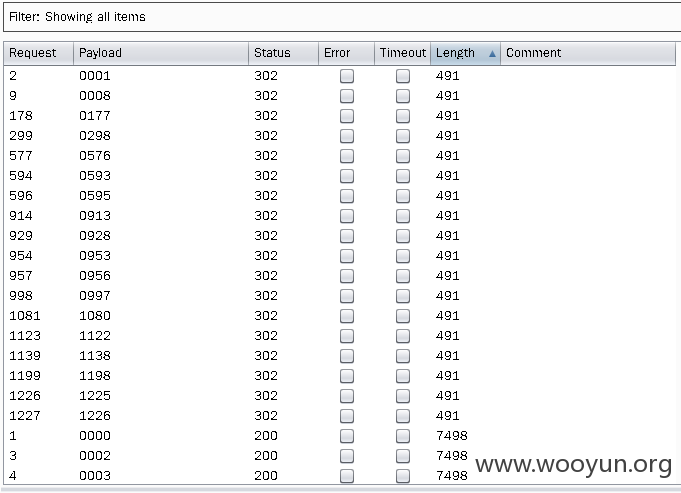
Task: Click request number 914
Action: (x=21, y=216)
